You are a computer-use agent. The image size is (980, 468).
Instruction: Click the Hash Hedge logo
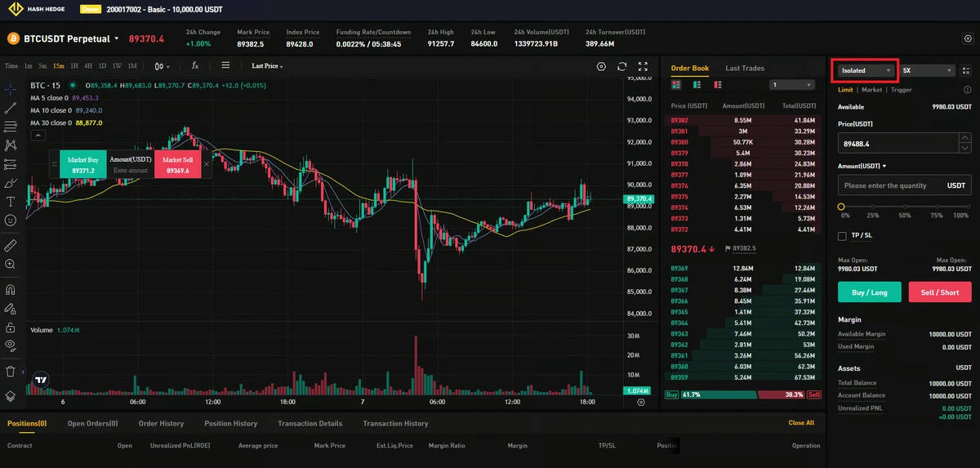(38, 10)
